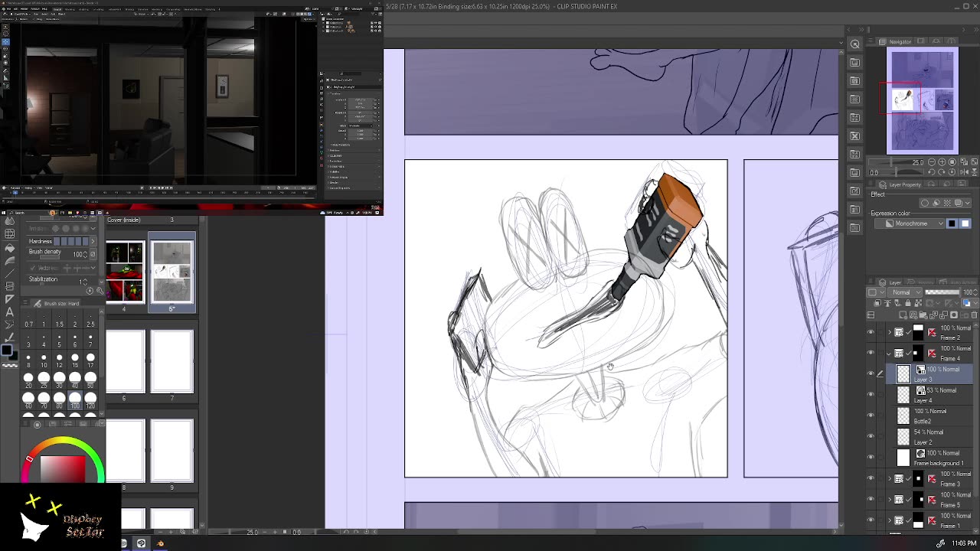Hide Frame 5 folder visibility
The image size is (980, 551).
[x=871, y=499]
